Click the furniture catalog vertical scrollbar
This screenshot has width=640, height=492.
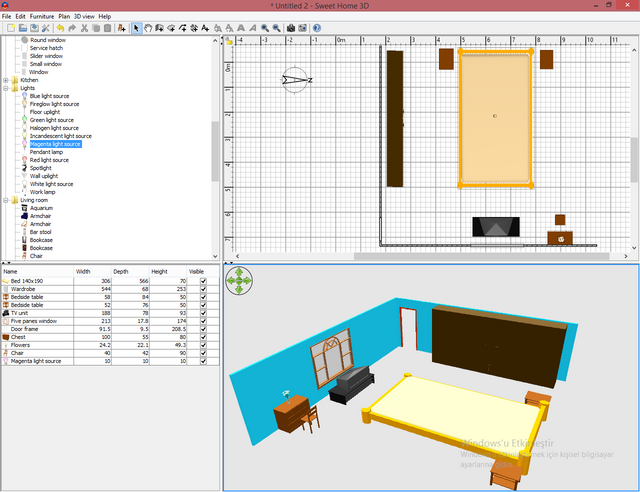[x=215, y=150]
